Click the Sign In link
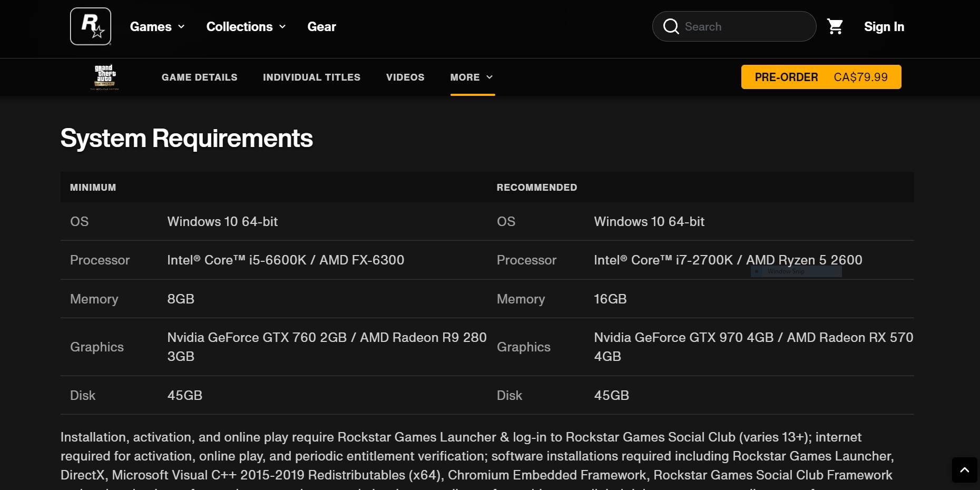This screenshot has height=490, width=980. click(884, 26)
